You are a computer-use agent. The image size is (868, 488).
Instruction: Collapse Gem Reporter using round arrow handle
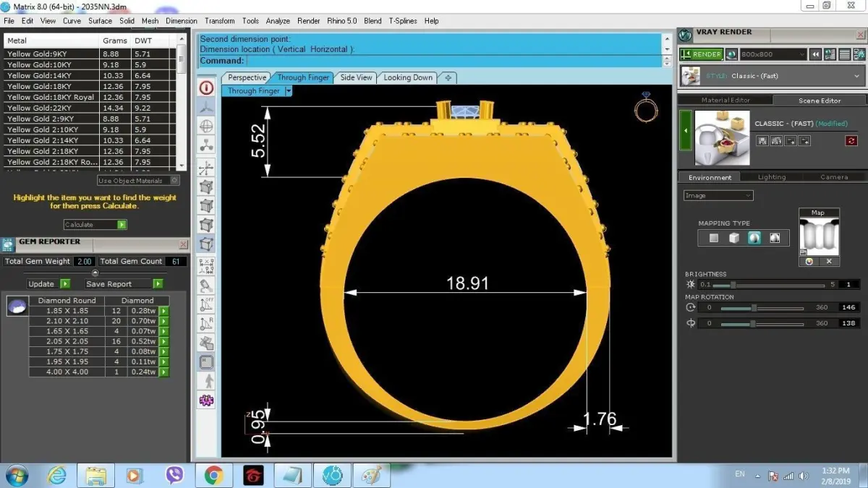click(95, 273)
